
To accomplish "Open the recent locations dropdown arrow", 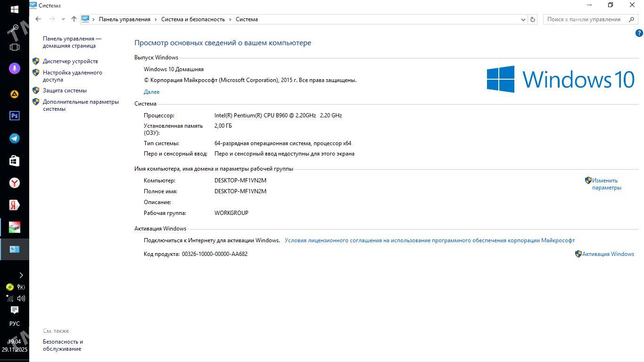I will [x=63, y=19].
